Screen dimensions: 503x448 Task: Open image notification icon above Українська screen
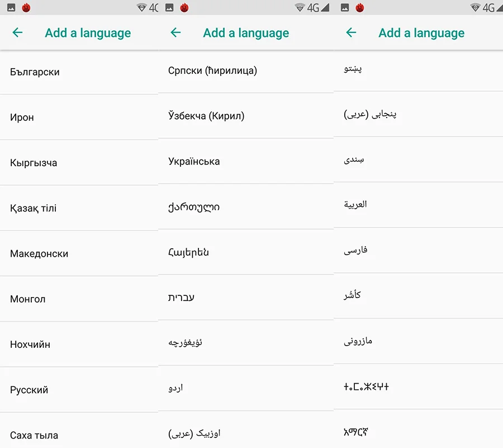[169, 8]
